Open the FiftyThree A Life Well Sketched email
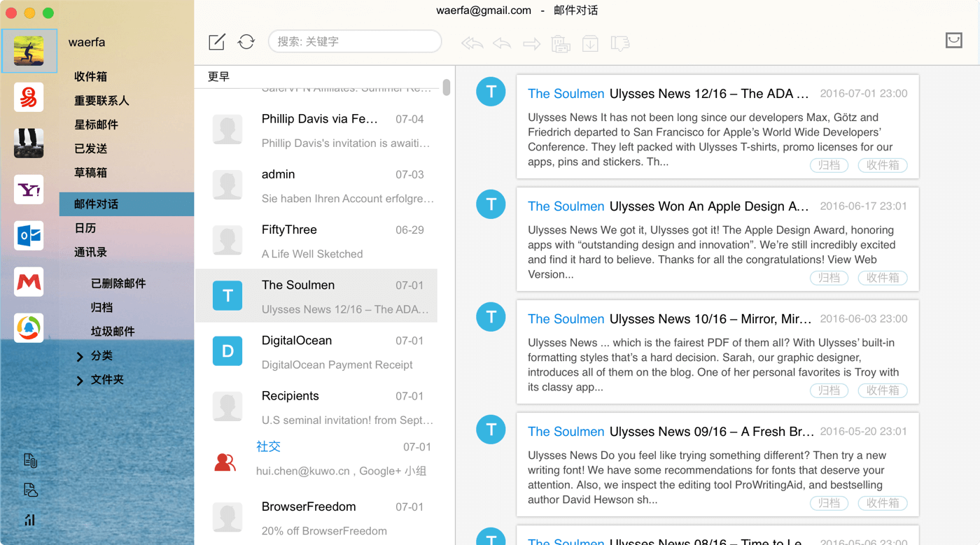980x545 pixels. [316, 241]
